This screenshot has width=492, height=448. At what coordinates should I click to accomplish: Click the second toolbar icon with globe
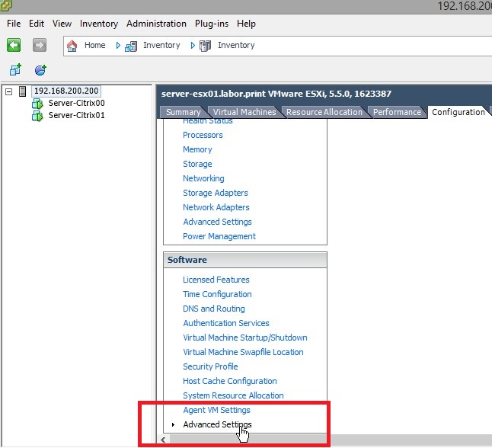(40, 70)
